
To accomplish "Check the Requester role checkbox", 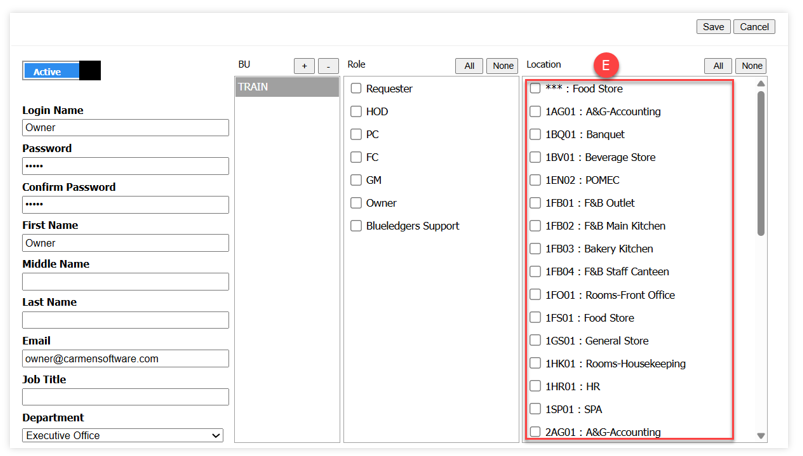I will pos(356,89).
